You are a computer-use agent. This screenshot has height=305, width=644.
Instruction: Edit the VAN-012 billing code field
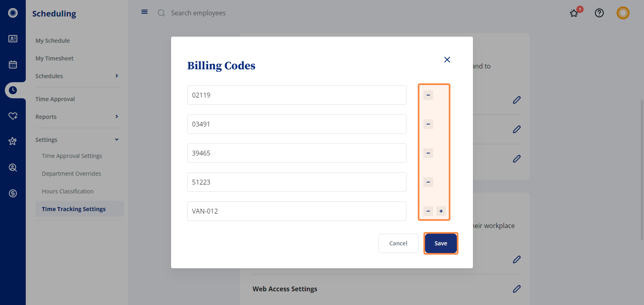[296, 211]
